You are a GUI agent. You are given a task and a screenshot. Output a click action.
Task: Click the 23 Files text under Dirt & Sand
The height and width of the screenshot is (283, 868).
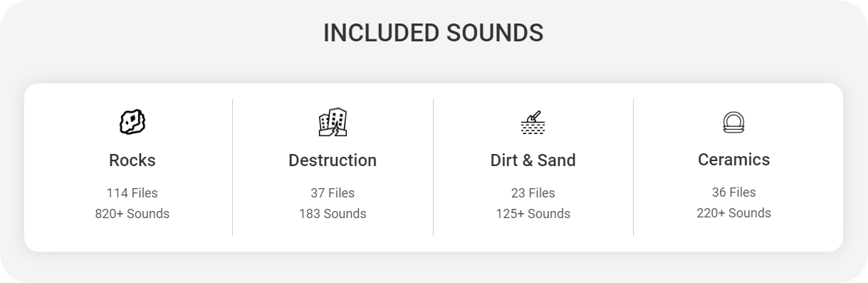point(533,193)
